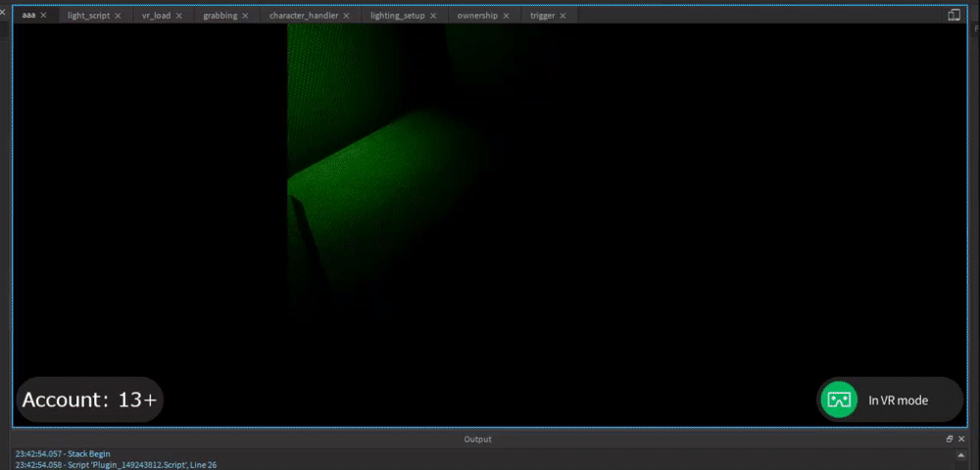Close the grabbing tab

coord(245,16)
